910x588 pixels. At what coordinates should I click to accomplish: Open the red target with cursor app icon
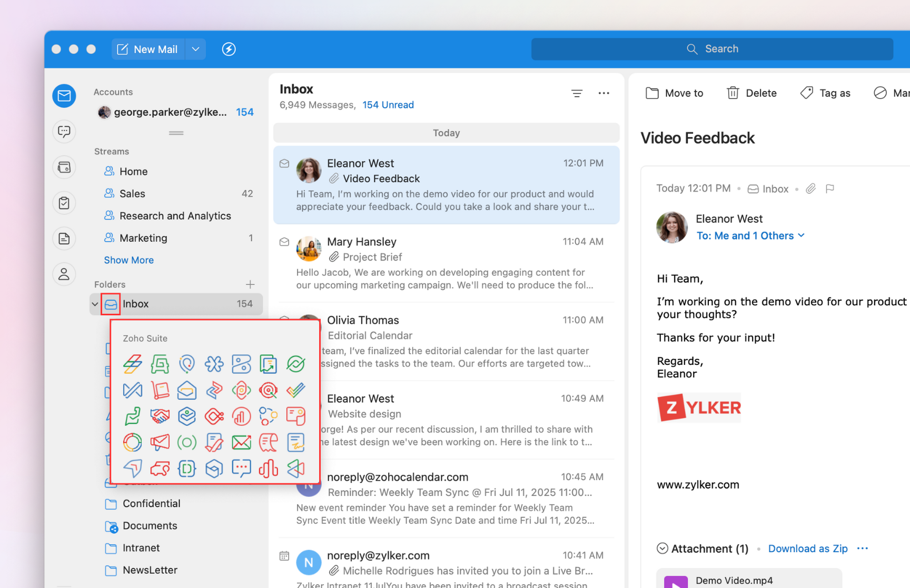click(269, 390)
